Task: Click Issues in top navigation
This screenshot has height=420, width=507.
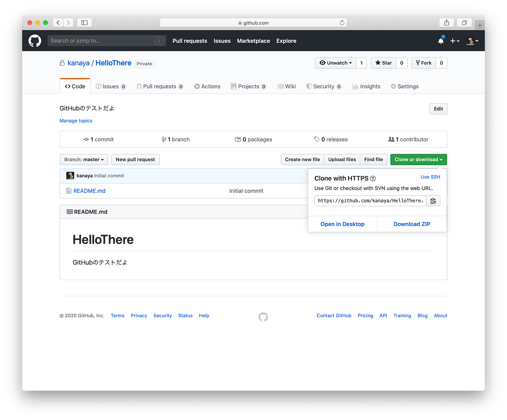Action: [222, 41]
